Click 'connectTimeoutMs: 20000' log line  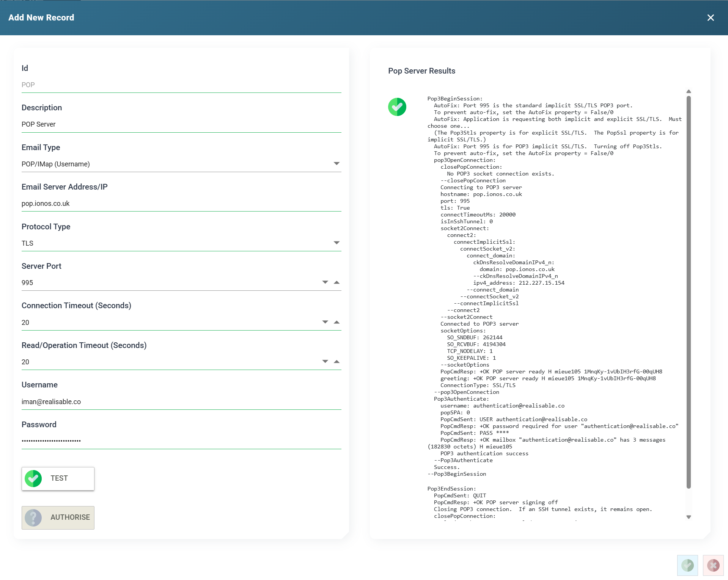(478, 215)
